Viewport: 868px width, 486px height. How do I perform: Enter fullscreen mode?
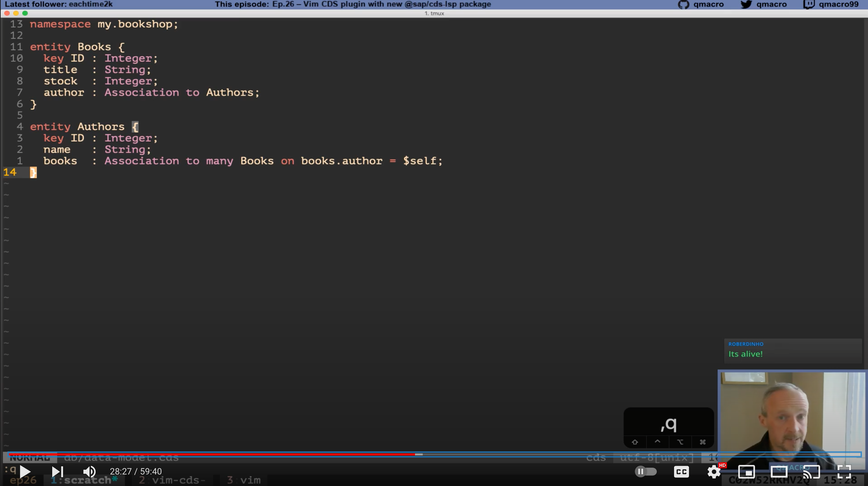844,471
